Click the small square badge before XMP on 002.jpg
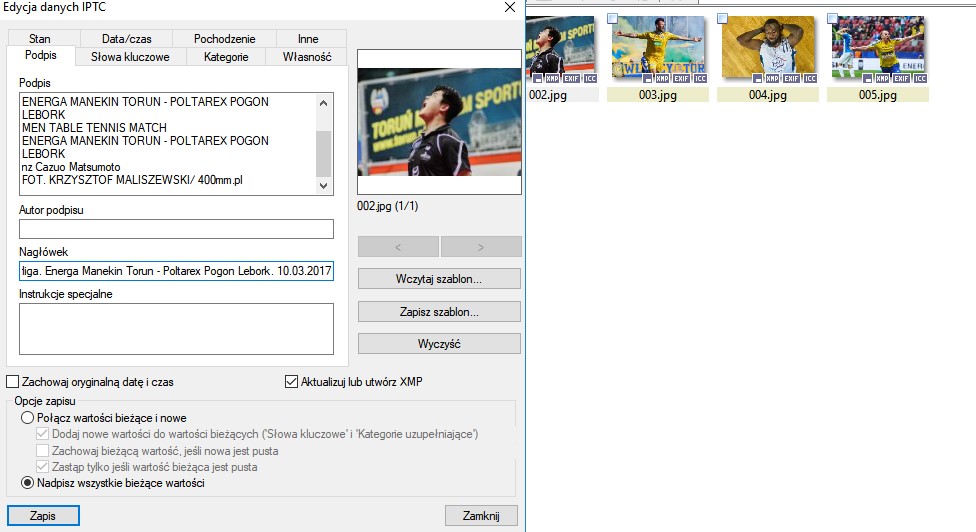The height and width of the screenshot is (532, 976). 537,78
